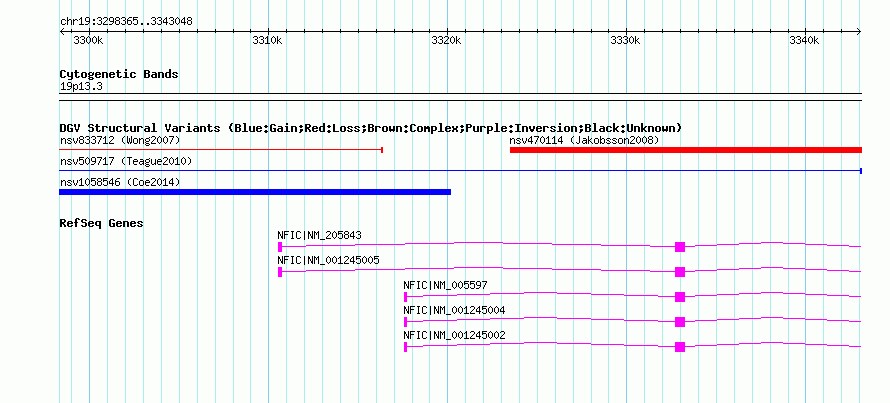Click the first exon of NFIC|NM_001245004
Screen dimensions: 890x403
(405, 322)
